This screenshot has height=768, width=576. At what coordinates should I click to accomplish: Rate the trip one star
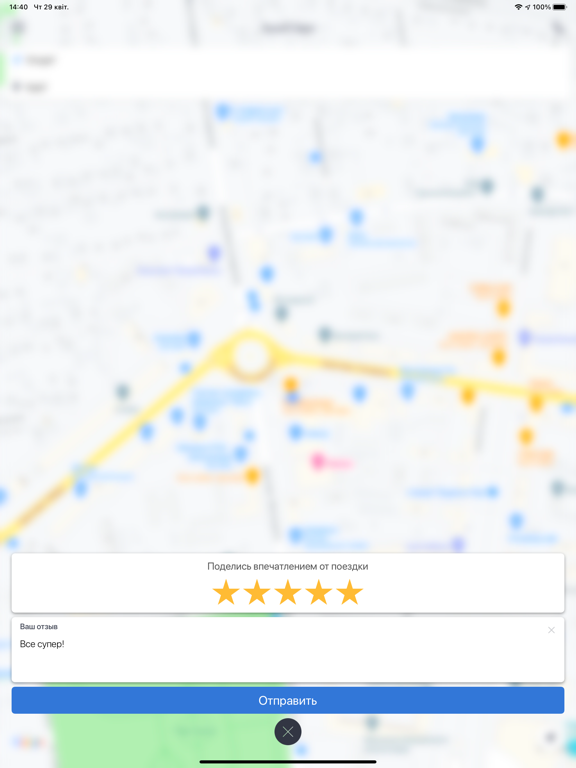(226, 592)
